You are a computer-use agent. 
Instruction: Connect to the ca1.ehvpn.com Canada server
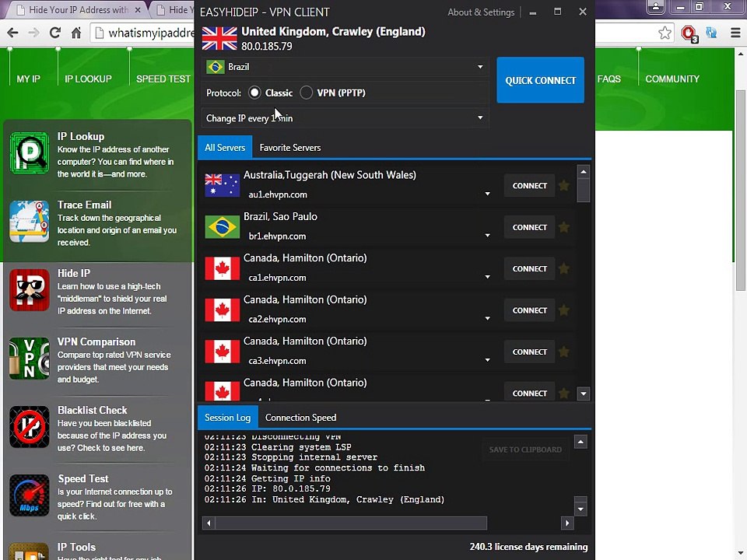pyautogui.click(x=529, y=269)
